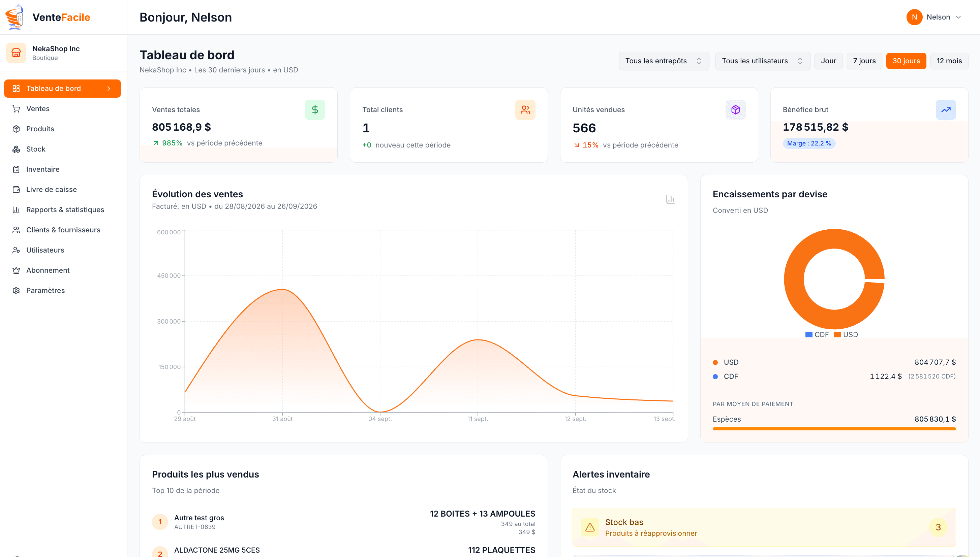This screenshot has height=557, width=980.
Task: Go to Ventes in the sidebar
Action: coord(62,109)
